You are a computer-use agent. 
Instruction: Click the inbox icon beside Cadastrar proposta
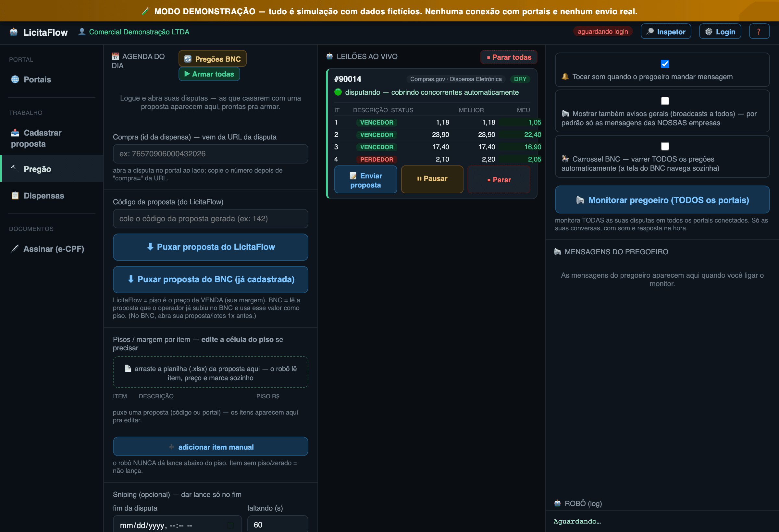click(x=15, y=133)
